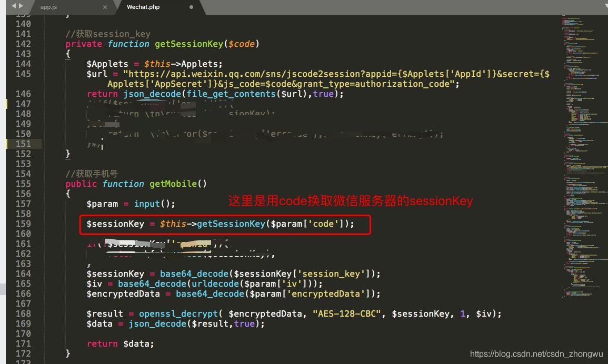
Task: Click the "AES-128-CBC" string
Action: (x=347, y=314)
